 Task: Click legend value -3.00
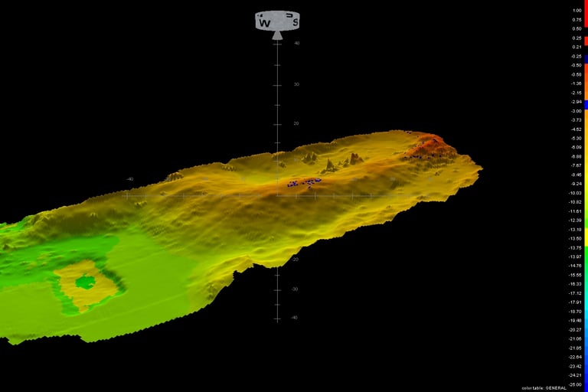[577, 111]
